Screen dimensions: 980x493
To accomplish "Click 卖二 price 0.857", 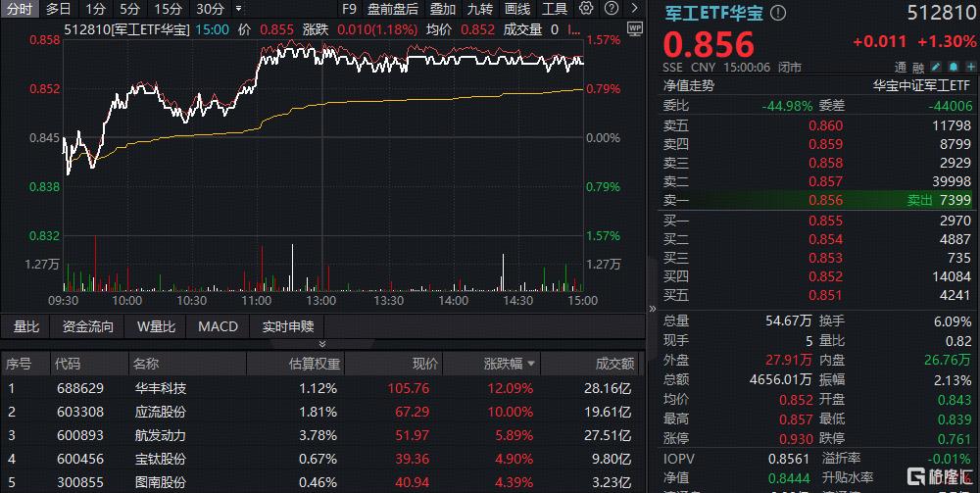I will pyautogui.click(x=825, y=181).
